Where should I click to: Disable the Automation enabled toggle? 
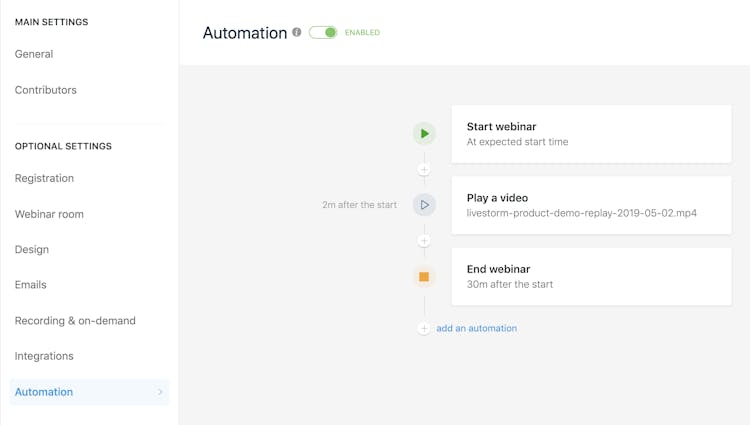tap(323, 32)
